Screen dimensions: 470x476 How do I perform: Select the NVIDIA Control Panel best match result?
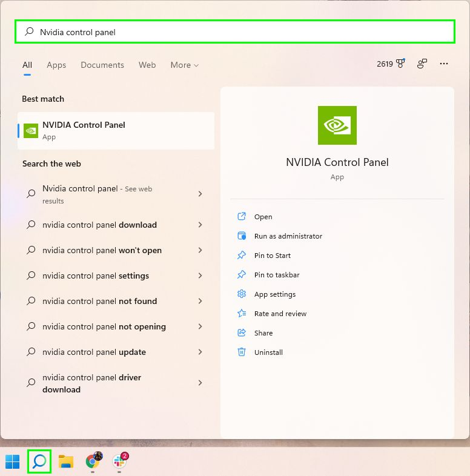116,131
